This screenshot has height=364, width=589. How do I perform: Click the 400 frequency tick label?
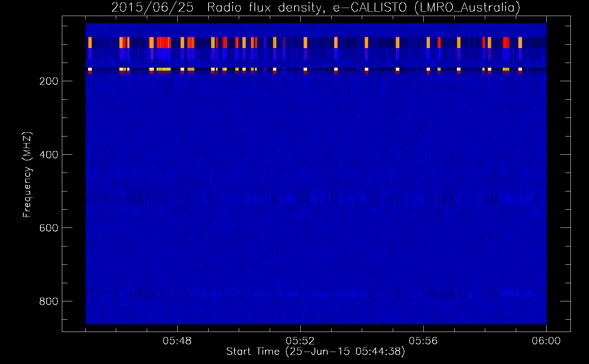pos(48,155)
